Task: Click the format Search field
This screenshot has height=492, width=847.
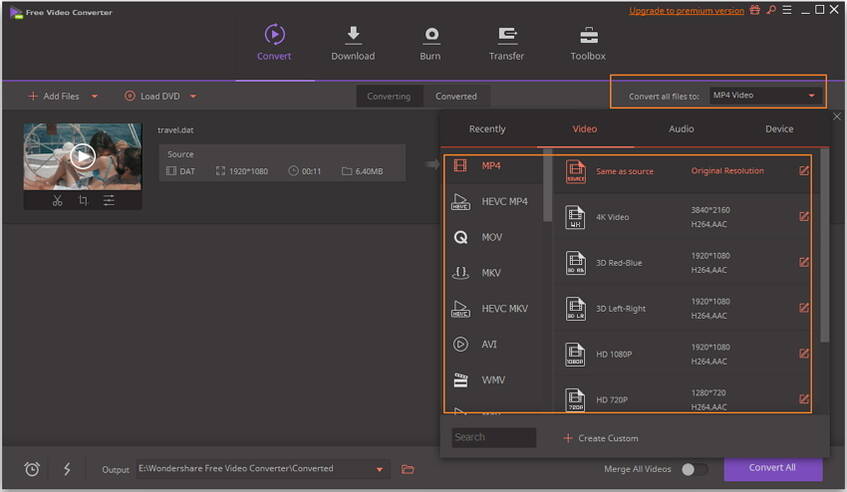Action: click(493, 437)
